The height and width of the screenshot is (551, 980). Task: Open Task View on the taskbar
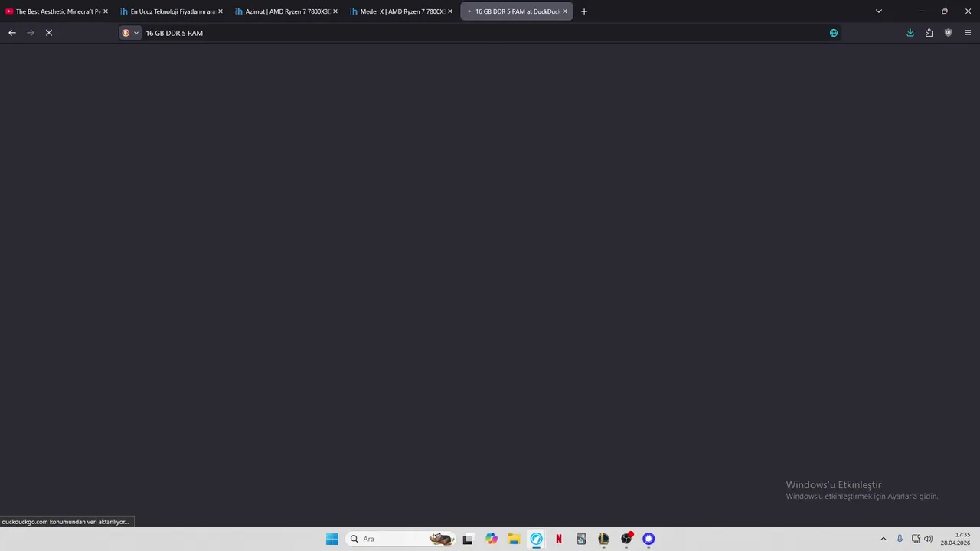coord(468,539)
